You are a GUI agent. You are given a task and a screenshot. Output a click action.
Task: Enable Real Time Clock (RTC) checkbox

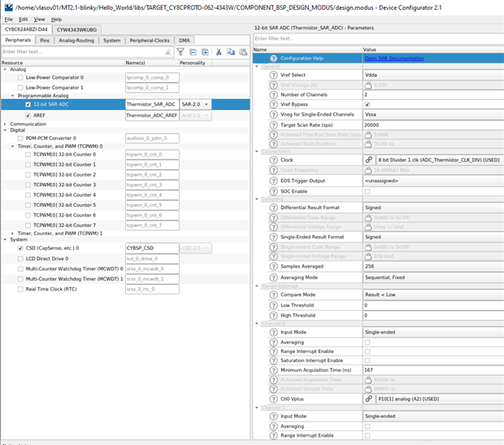coord(20,290)
